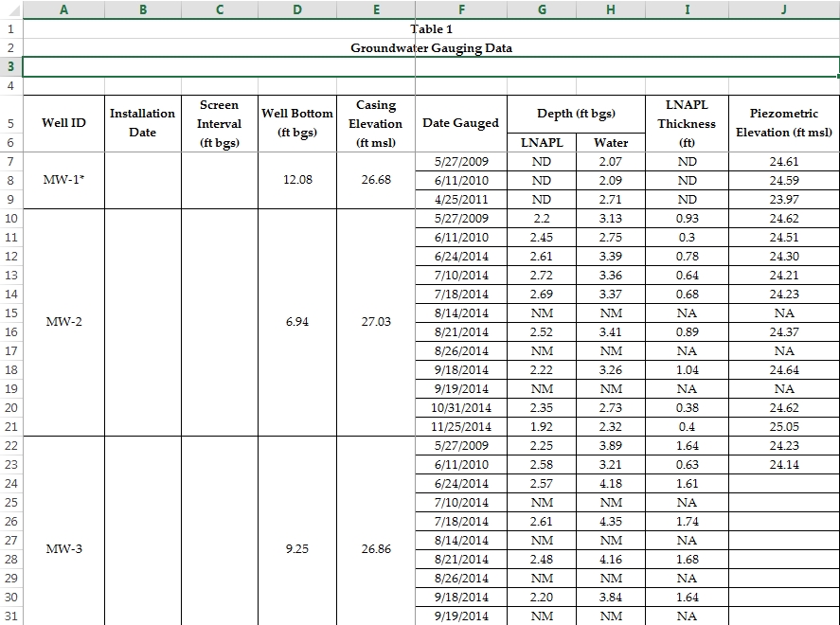Screen dimensions: 840x625
Task: Click the 'Well ID' header cell
Action: tap(63, 123)
